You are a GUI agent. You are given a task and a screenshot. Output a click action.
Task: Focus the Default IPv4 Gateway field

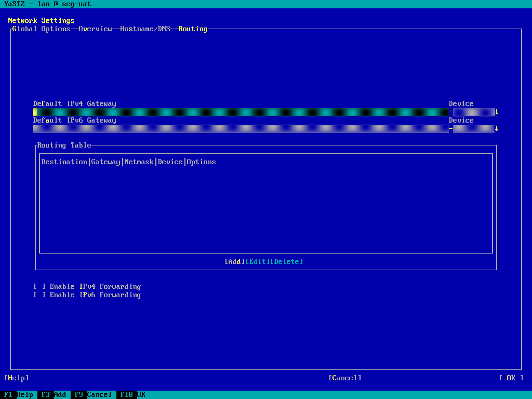[x=241, y=112]
